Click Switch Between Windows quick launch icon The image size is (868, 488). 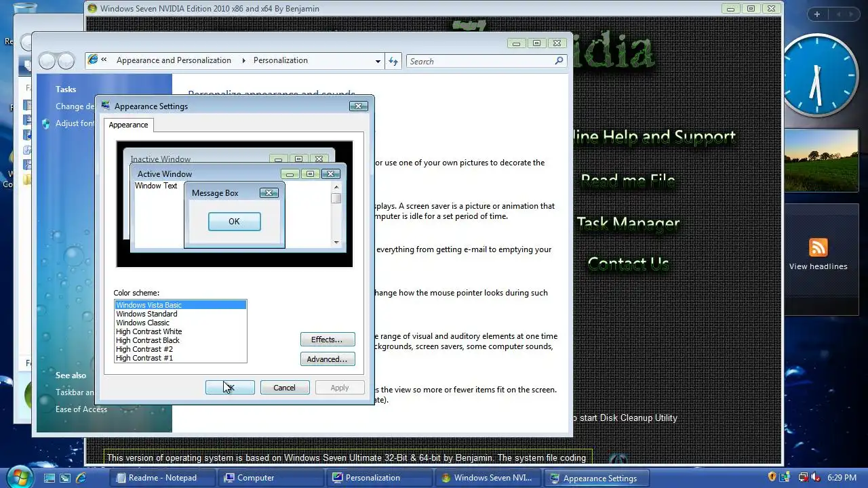pyautogui.click(x=65, y=478)
